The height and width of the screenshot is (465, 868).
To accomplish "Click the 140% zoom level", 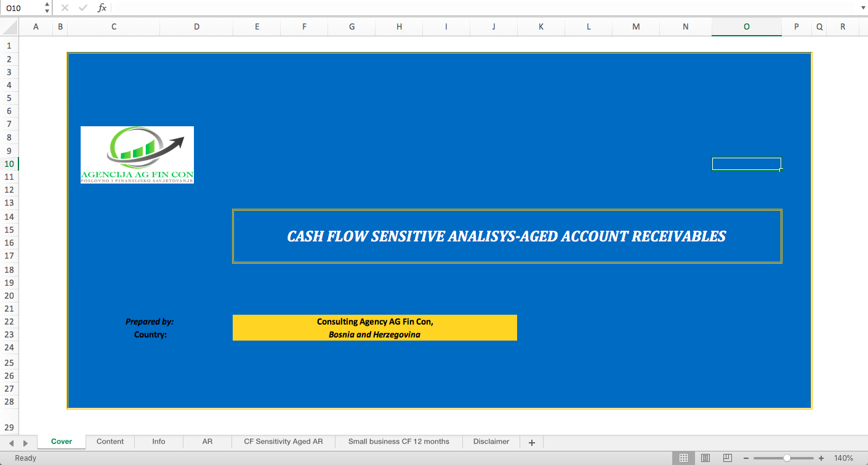I will tap(843, 458).
